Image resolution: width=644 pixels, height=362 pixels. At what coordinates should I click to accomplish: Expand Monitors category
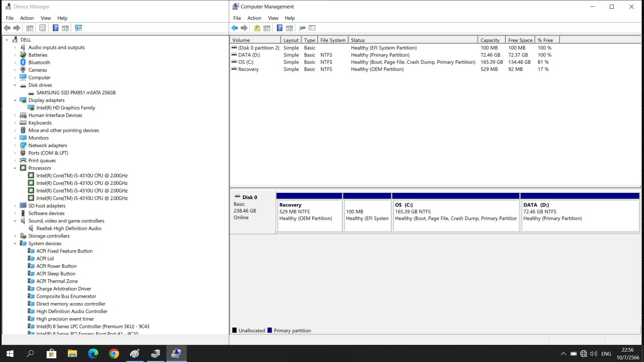[x=15, y=138]
